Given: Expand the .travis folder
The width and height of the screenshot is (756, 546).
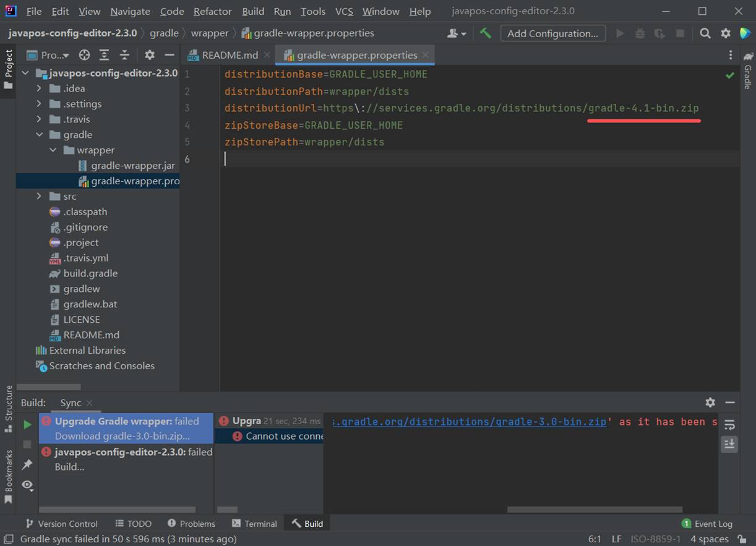Looking at the screenshot, I should 39,119.
